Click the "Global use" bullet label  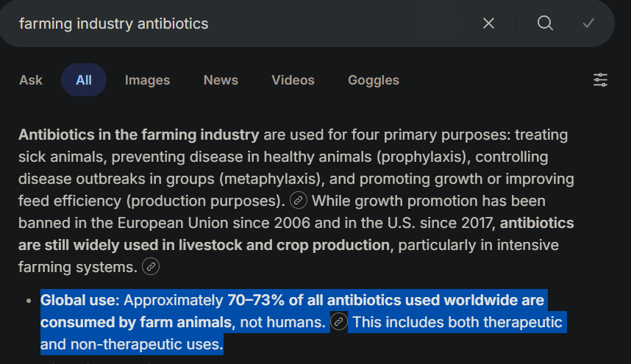pos(79,300)
